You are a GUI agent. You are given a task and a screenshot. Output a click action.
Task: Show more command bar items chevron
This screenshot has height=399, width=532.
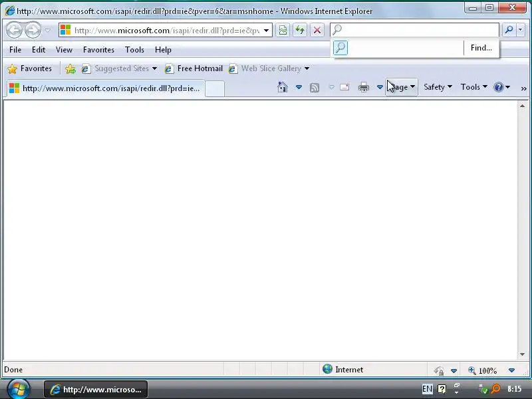[x=523, y=88]
